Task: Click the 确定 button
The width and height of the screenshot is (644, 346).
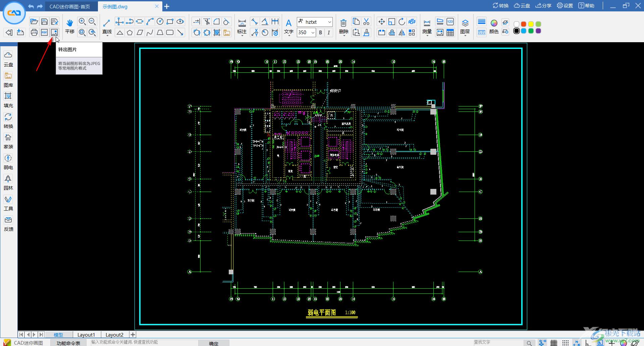Action: (214, 343)
